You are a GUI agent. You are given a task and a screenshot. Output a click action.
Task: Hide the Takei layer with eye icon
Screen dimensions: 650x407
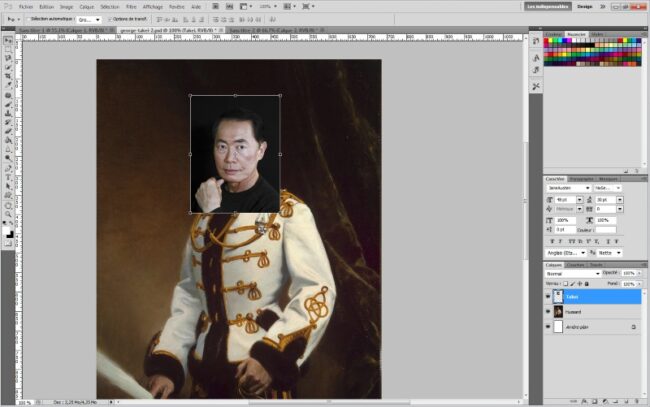point(548,297)
